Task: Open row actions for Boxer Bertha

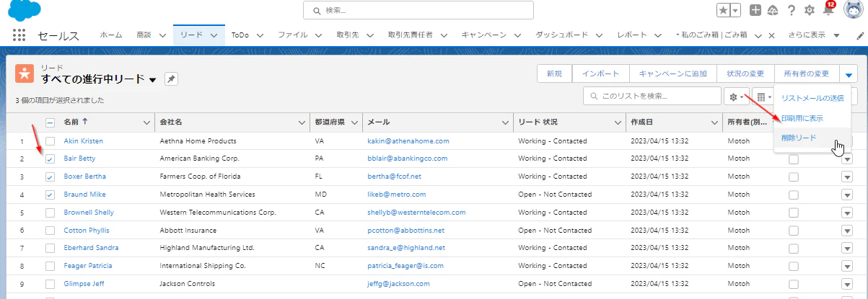Action: [x=847, y=177]
